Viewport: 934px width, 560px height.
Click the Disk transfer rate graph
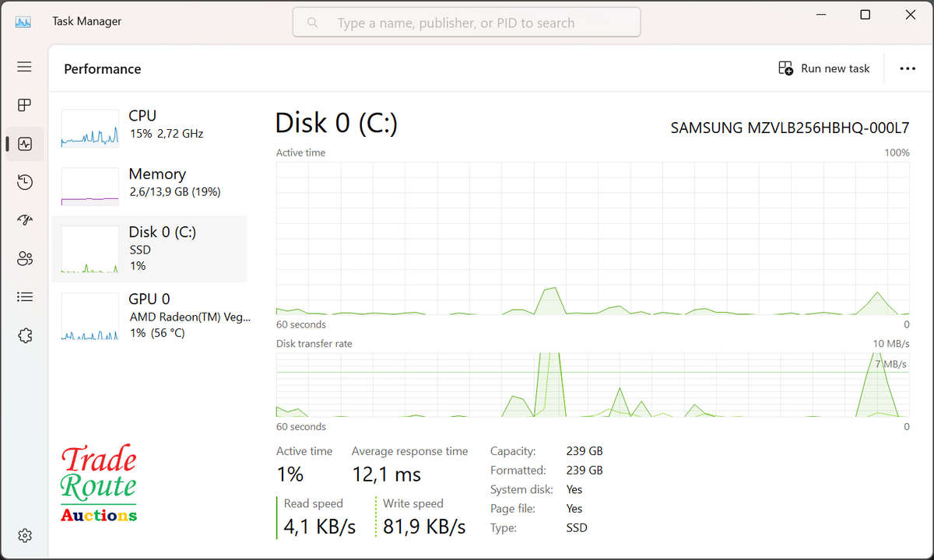pyautogui.click(x=592, y=384)
